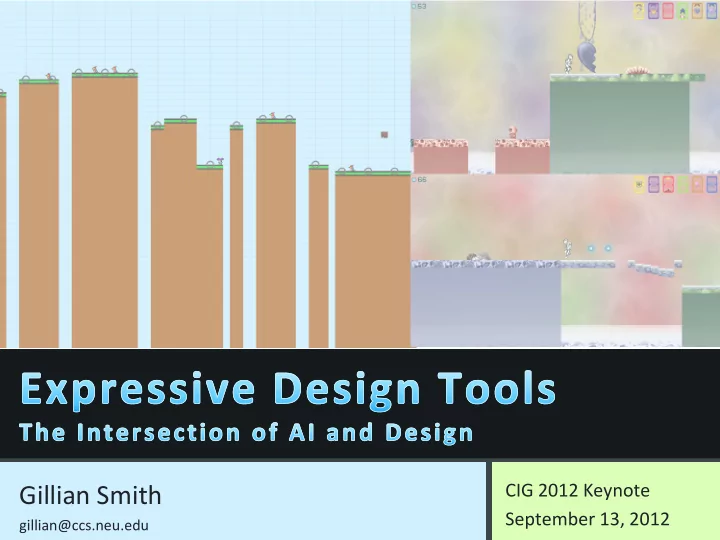Click the hanging gray heart in upper screenshot
Screen dimensions: 720x540
coord(586,56)
